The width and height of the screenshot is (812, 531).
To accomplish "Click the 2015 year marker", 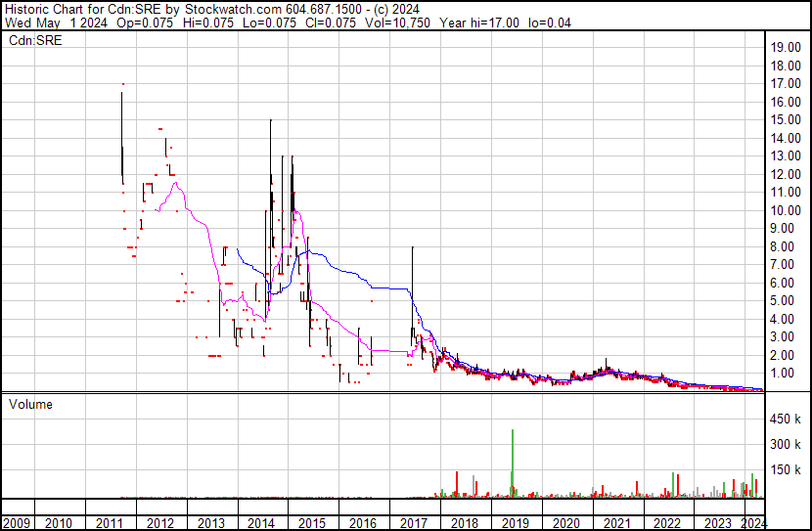I will [x=312, y=523].
